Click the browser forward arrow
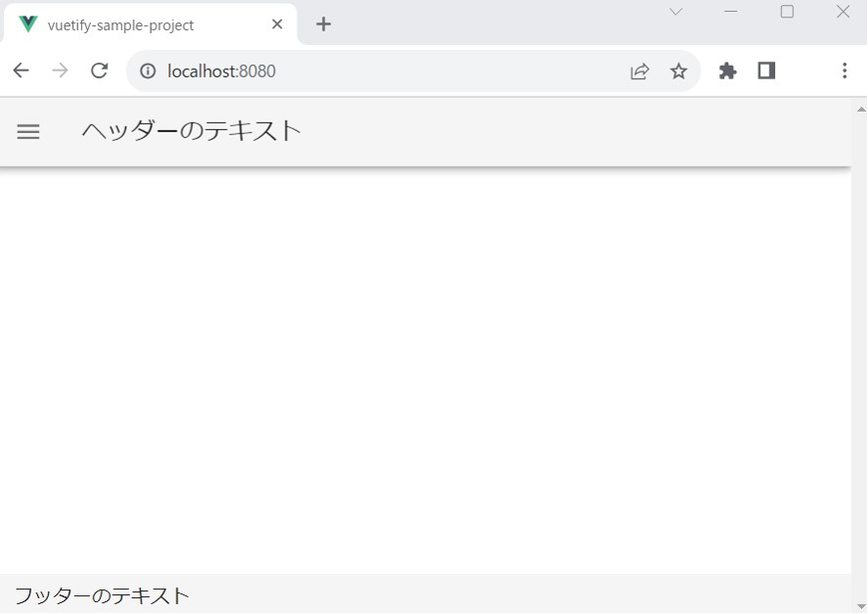This screenshot has width=868, height=614. 60,71
